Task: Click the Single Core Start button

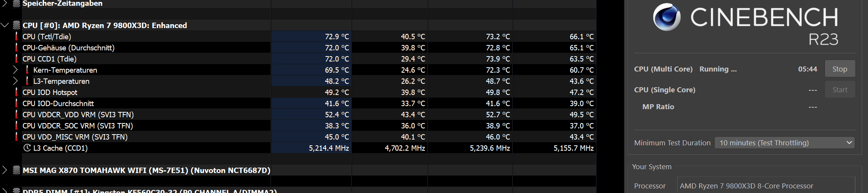Action: pyautogui.click(x=840, y=90)
